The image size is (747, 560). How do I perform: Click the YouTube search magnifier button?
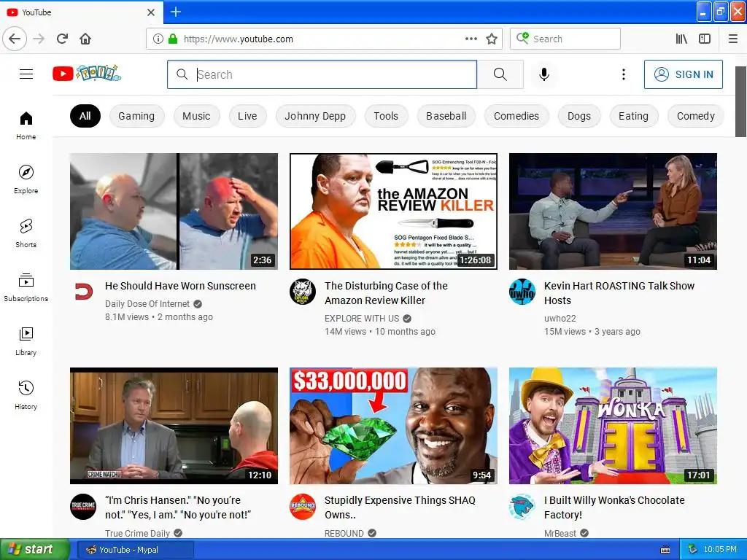(500, 74)
